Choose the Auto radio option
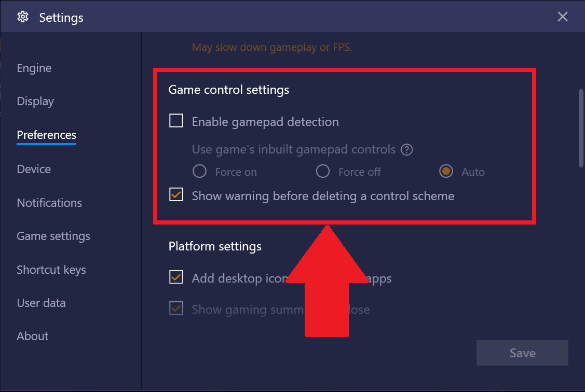 446,172
